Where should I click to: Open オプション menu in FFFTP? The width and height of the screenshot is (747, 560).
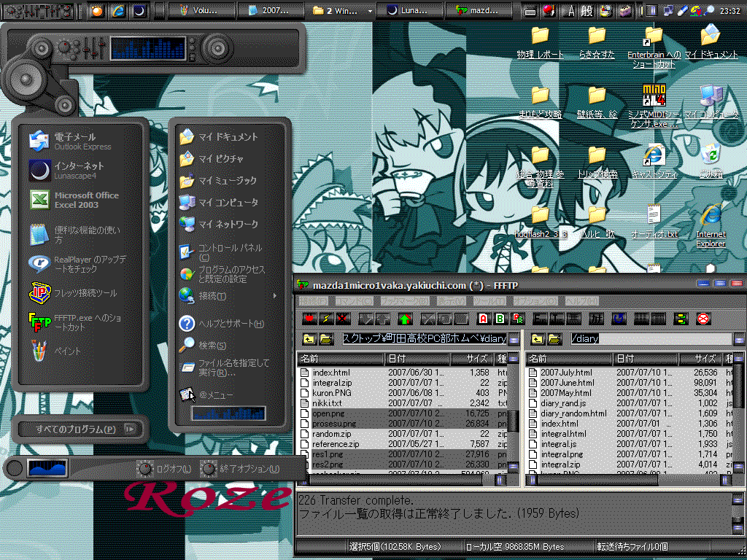point(535,301)
